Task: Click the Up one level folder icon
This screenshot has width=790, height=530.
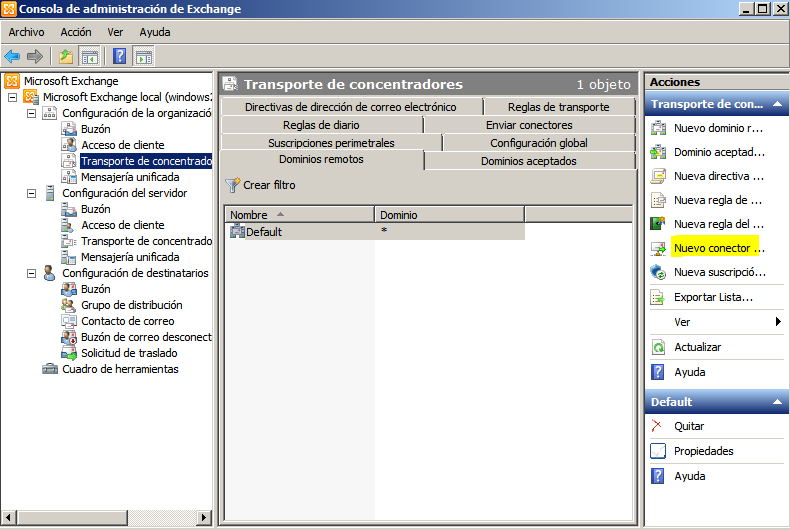Action: point(65,56)
